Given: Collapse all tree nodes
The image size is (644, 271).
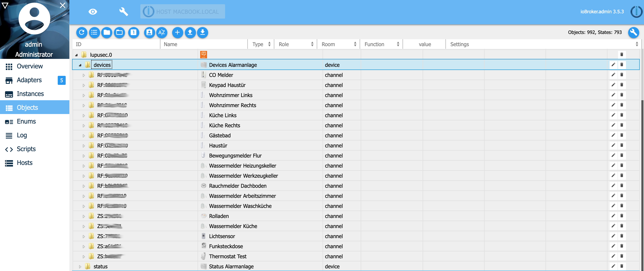Looking at the screenshot, I should [107, 32].
